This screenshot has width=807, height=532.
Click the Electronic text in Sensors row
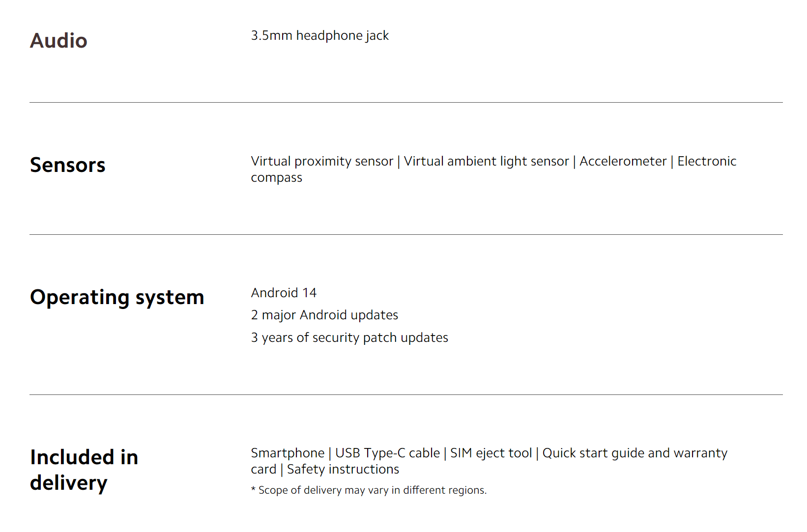(707, 161)
